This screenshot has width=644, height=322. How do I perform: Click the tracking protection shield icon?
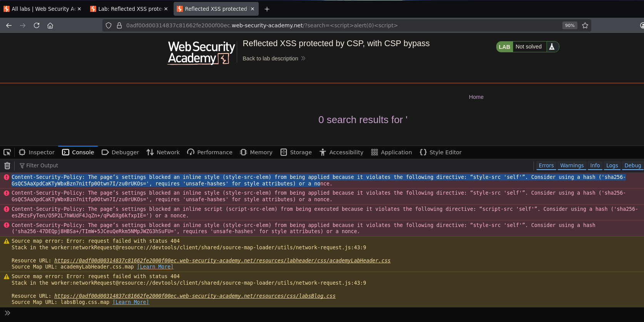pyautogui.click(x=109, y=25)
